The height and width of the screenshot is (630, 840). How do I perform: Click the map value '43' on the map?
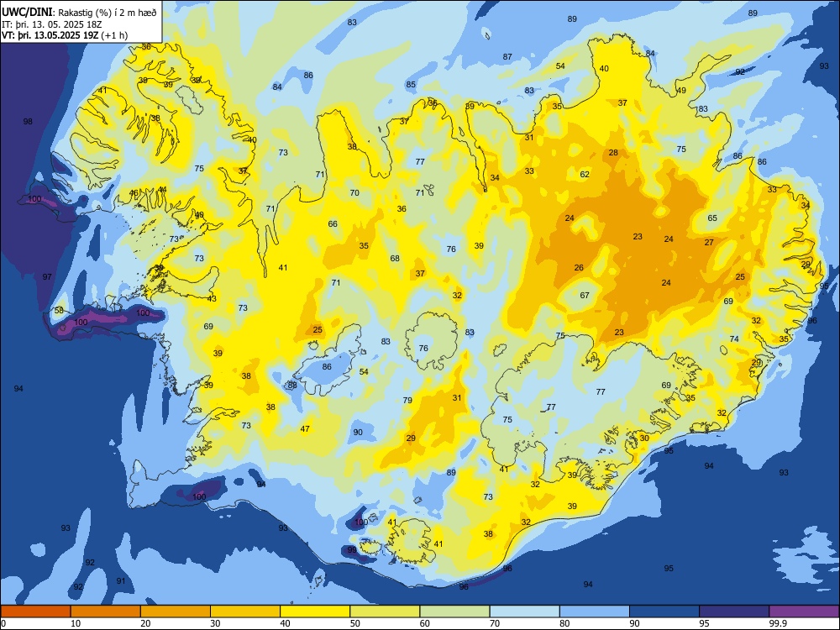(213, 299)
